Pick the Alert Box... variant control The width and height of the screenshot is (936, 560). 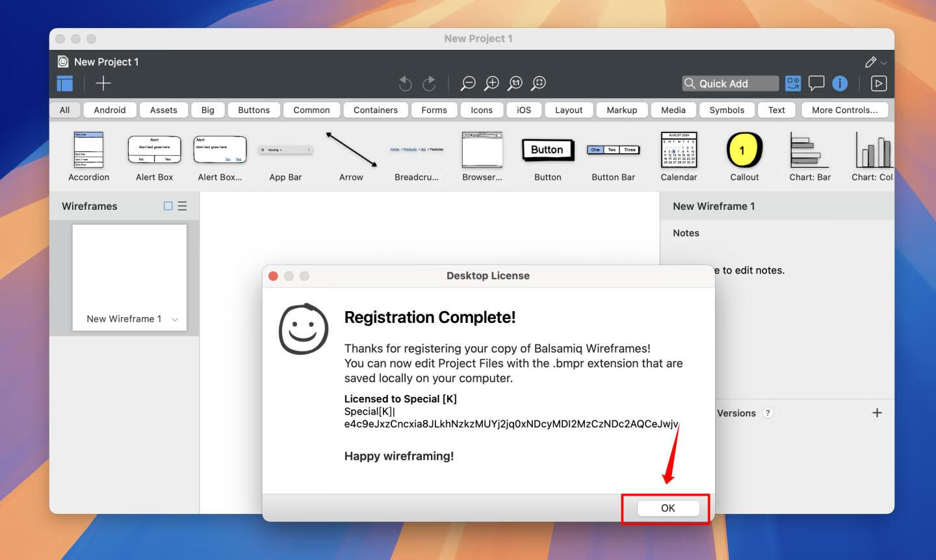220,157
